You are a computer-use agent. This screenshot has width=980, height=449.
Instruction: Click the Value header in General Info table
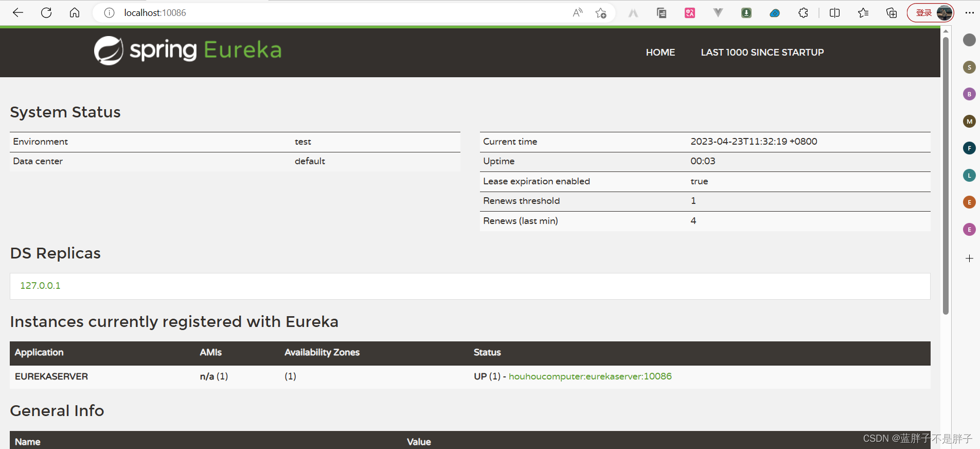(419, 442)
